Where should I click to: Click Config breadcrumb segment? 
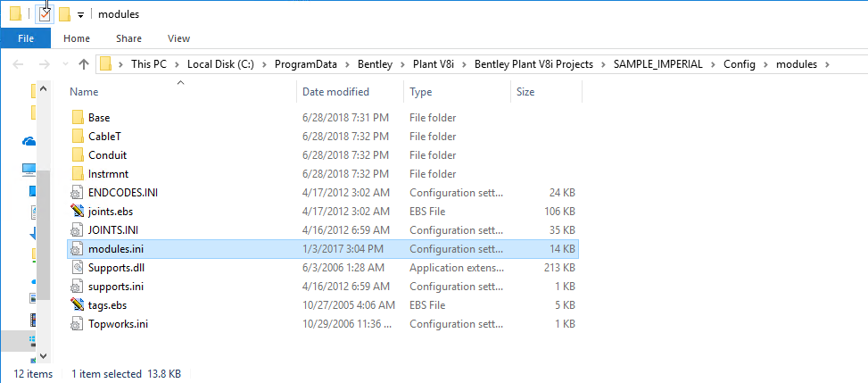coord(740,64)
